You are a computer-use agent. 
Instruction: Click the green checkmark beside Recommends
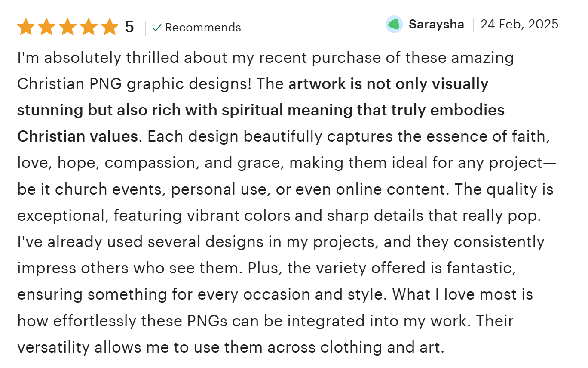(157, 28)
